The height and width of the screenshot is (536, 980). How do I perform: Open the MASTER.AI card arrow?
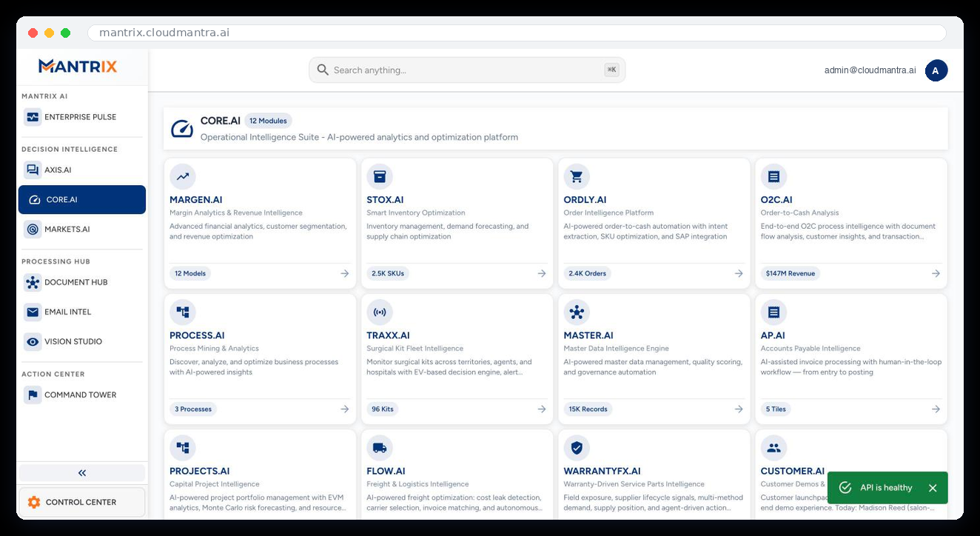click(739, 409)
